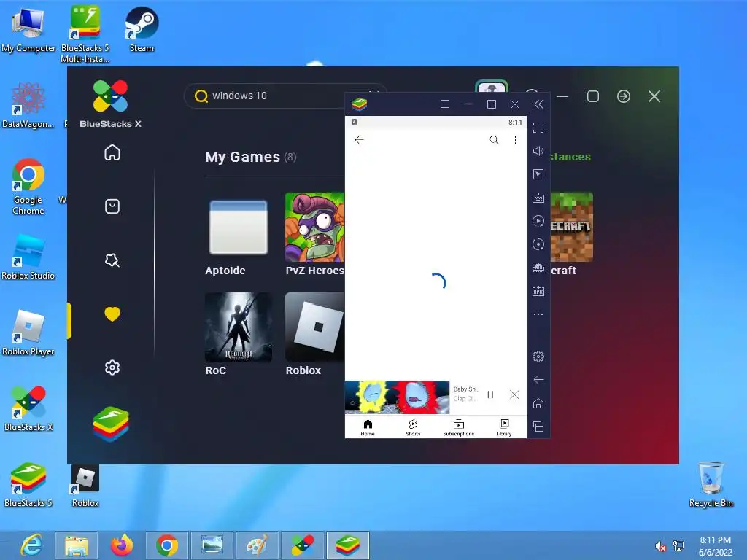This screenshot has height=560, width=747.
Task: Open BlueStacks 5 Multi-Instance desktop shortcut
Action: [x=85, y=34]
